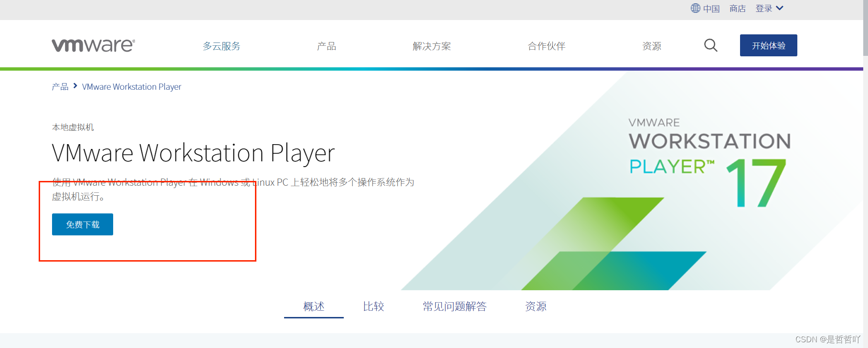Open the 资源 navigation menu

(652, 46)
